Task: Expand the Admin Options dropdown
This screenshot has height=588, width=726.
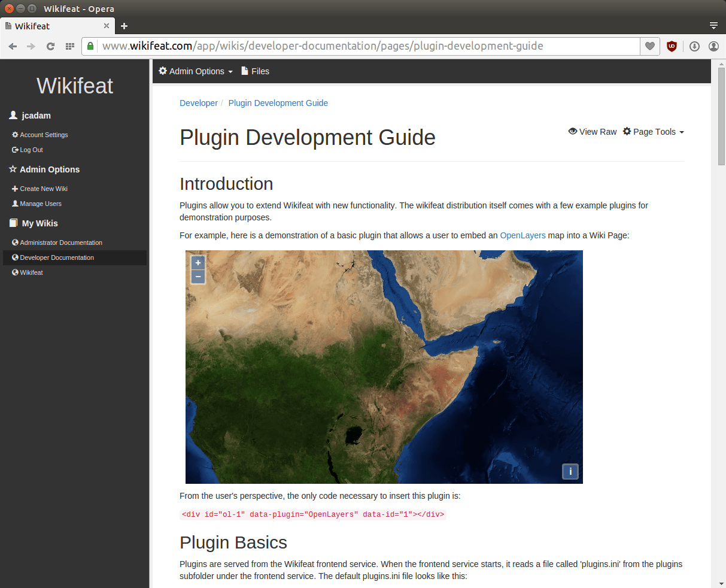Action: tap(196, 71)
